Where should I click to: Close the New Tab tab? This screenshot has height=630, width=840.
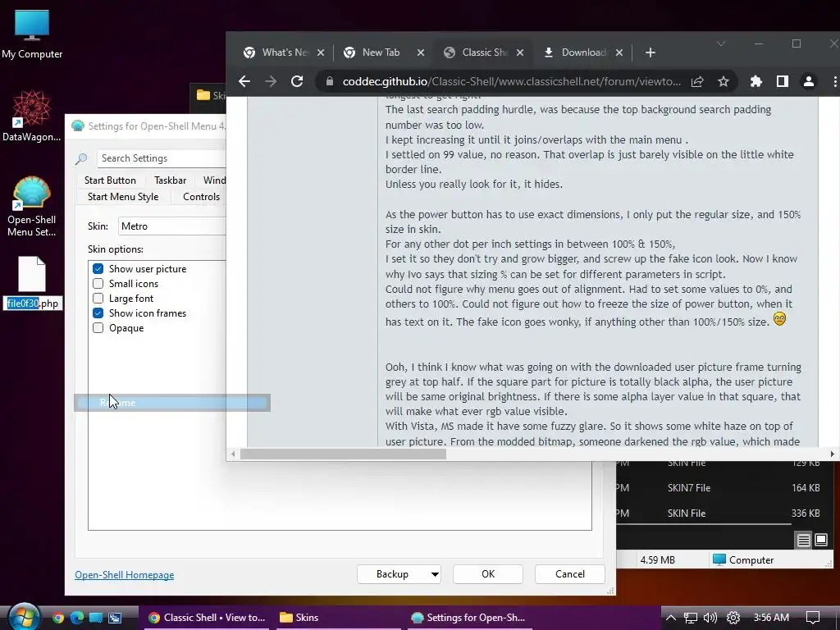(x=421, y=52)
